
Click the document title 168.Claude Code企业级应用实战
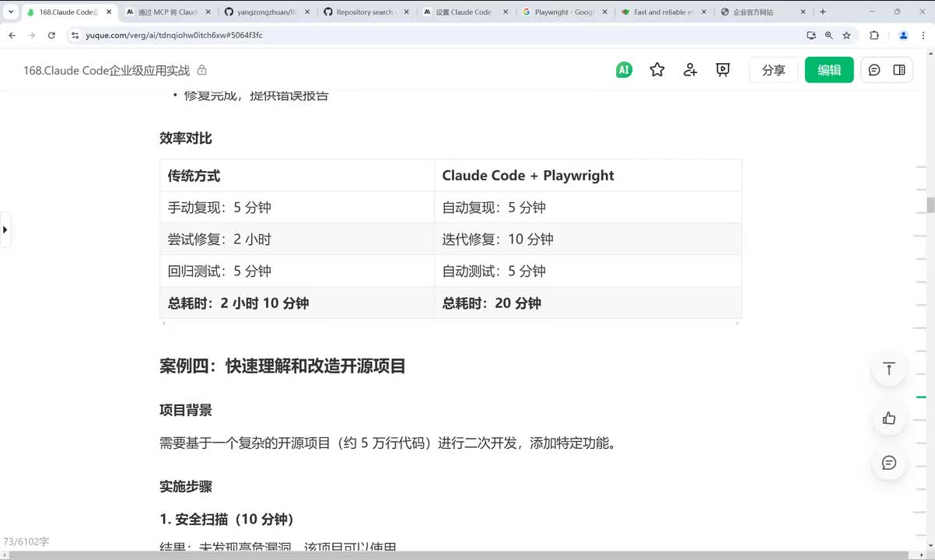point(107,70)
